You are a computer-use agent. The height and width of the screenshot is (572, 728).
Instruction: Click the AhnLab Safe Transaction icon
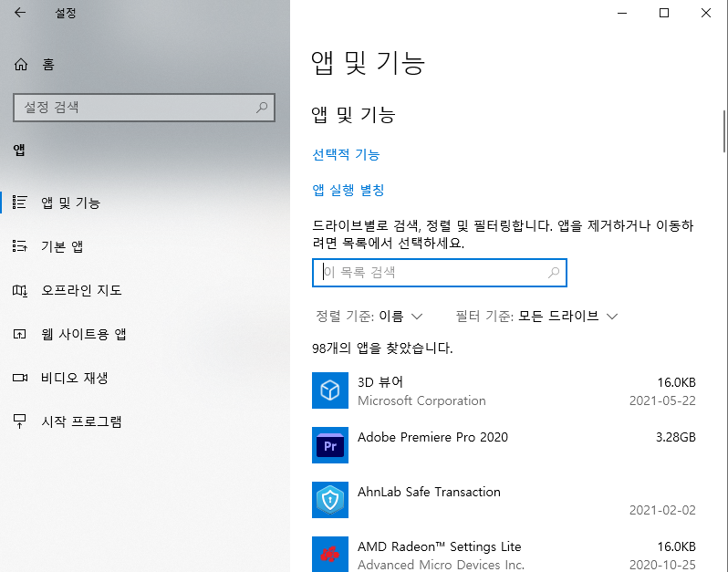pyautogui.click(x=330, y=500)
